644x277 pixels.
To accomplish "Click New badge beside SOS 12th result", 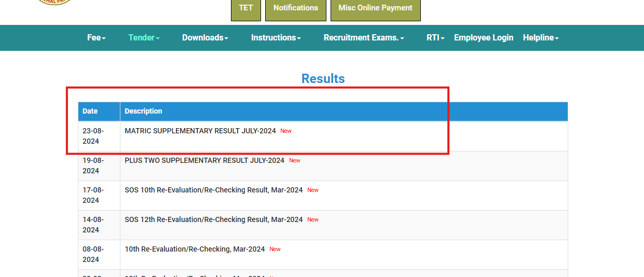I will coord(313,219).
